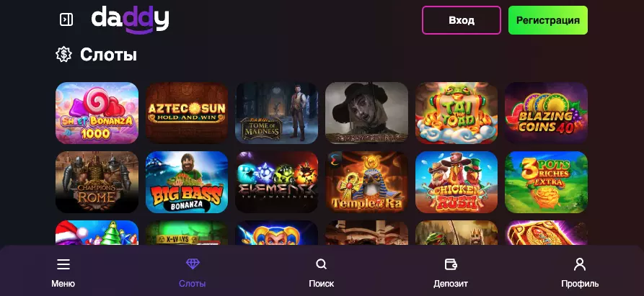This screenshot has height=296, width=644.
Task: Select the diamond Слоты icon
Action: click(193, 264)
